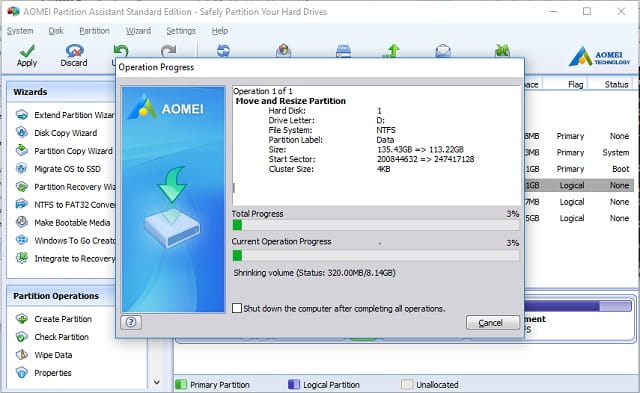Image resolution: width=640 pixels, height=393 pixels.
Task: Enable shut down after completing operations checkbox
Action: (x=237, y=308)
